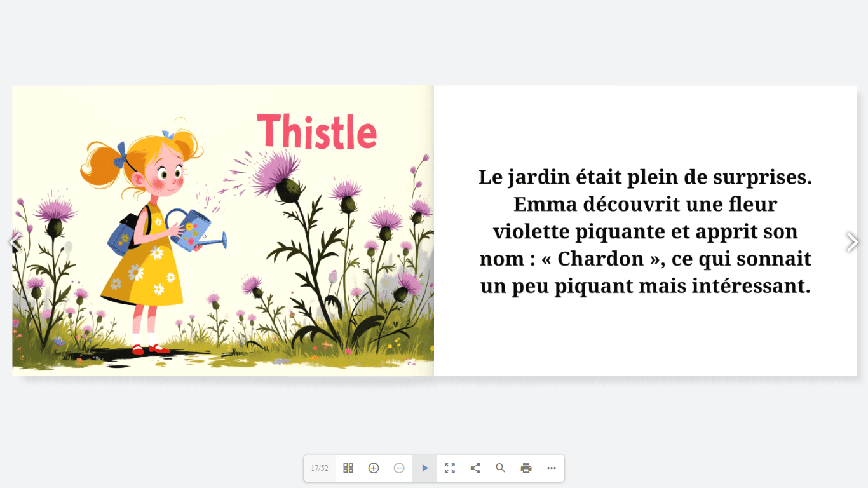Expand the three-dot more options menu
Screen dimensions: 868x488
(x=552, y=468)
